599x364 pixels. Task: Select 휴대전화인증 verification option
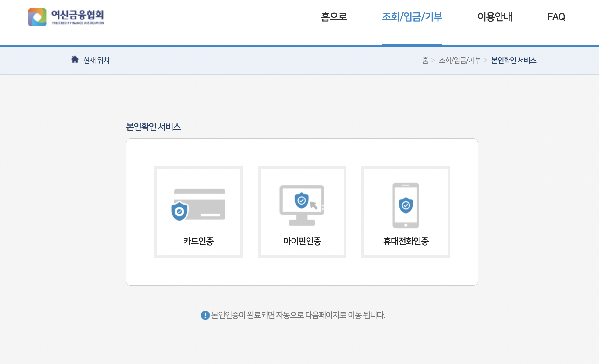click(x=406, y=241)
